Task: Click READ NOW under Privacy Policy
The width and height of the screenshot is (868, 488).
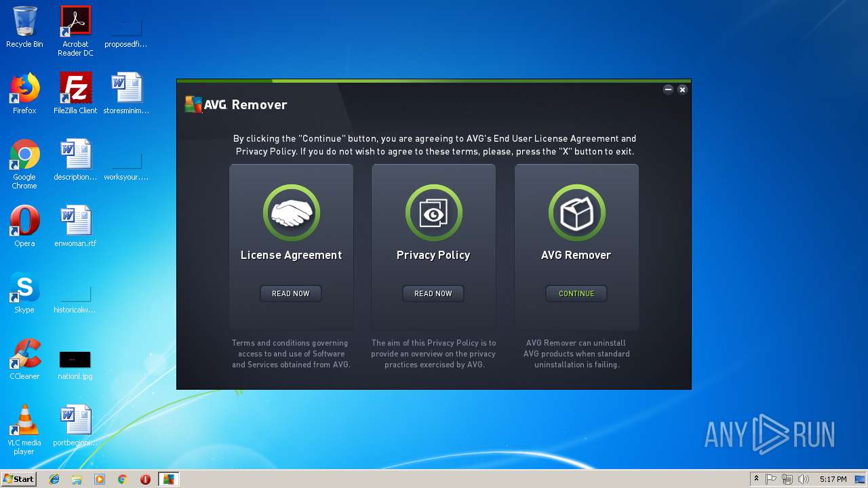Action: click(433, 293)
